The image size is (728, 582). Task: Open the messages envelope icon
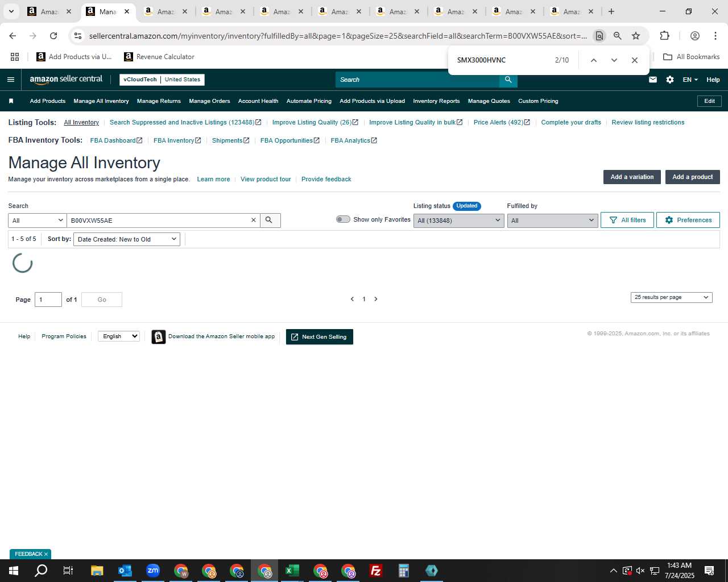point(653,80)
